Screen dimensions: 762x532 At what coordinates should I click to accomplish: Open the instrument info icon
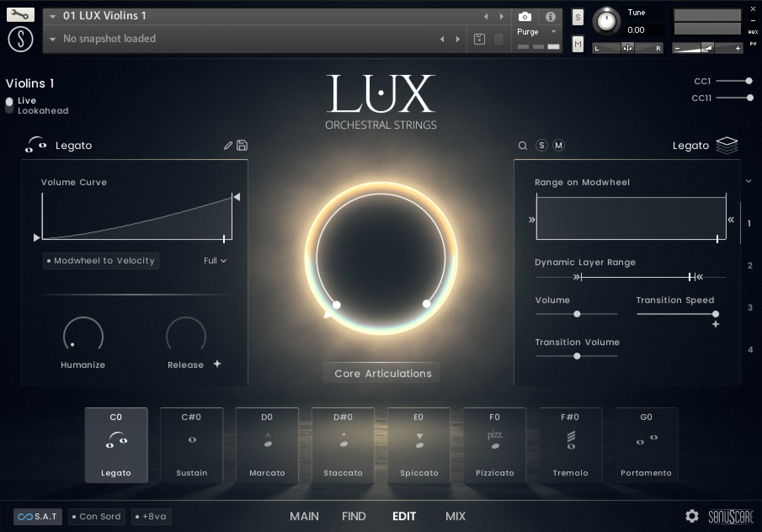[550, 17]
